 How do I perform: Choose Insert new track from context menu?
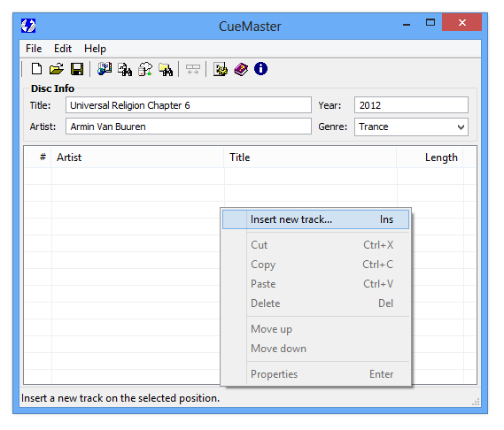pos(315,219)
